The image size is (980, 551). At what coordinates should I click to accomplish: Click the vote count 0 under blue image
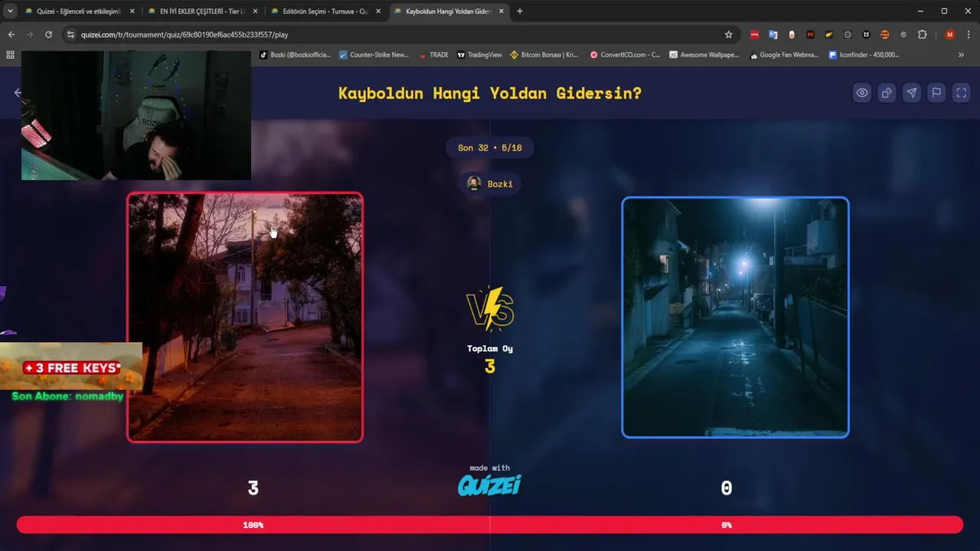point(727,488)
